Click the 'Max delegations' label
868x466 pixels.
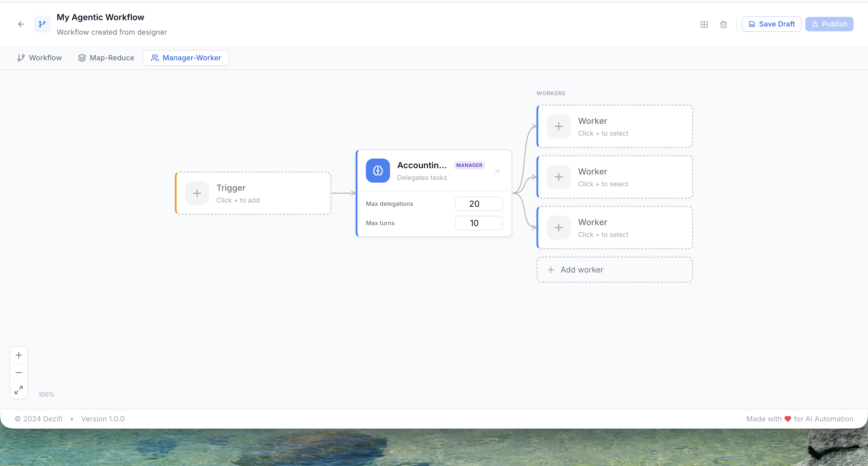coord(389,204)
